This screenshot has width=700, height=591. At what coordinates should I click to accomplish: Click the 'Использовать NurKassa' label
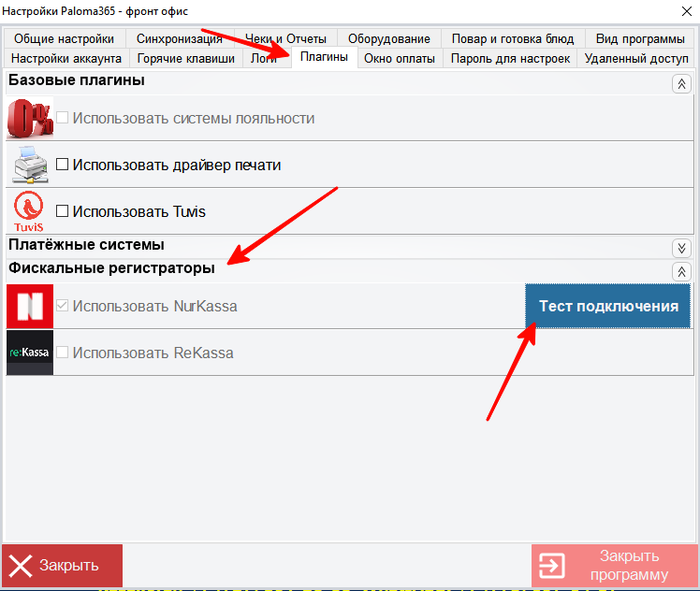click(x=155, y=307)
